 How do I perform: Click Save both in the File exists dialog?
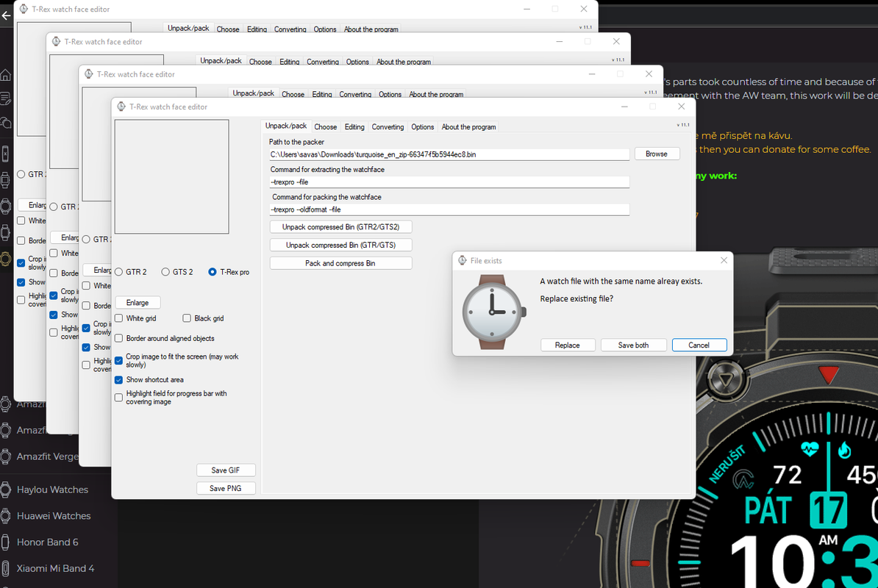[x=633, y=345]
